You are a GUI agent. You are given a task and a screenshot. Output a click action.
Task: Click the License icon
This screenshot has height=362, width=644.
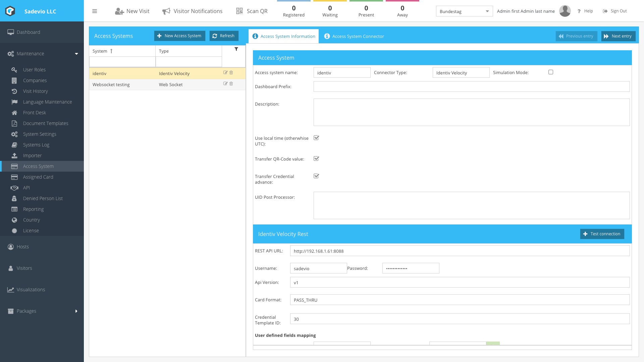pos(14,231)
